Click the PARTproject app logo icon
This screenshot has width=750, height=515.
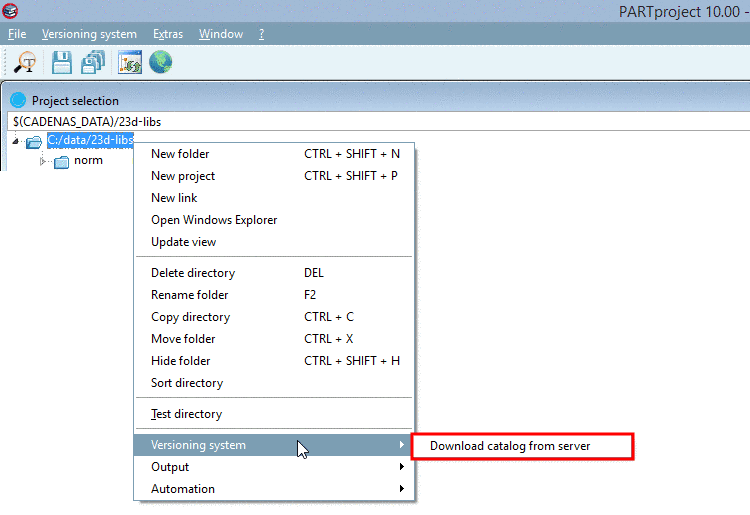click(x=10, y=11)
